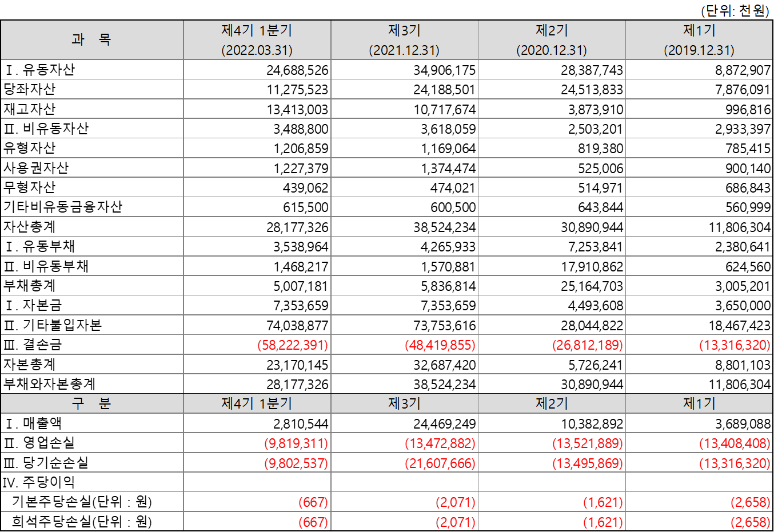774x532 pixels.
Task: Select the '기타비유동금융자산' row label
Action: 63,207
